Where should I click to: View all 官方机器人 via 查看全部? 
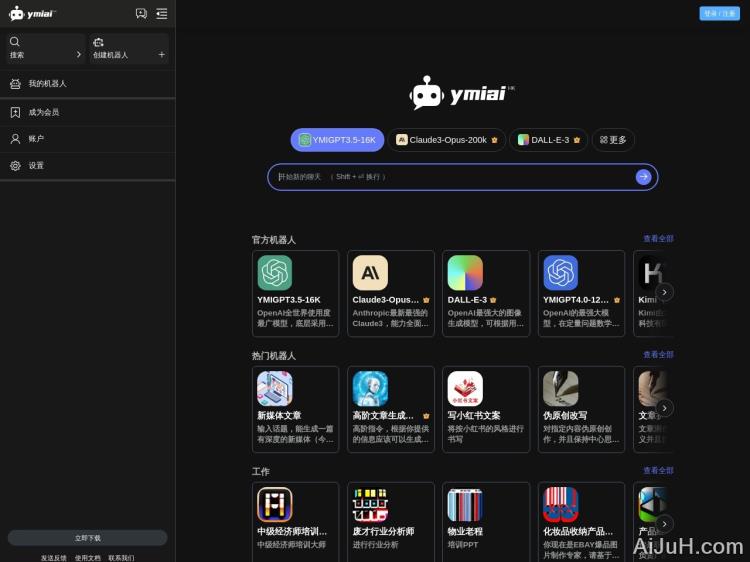658,239
